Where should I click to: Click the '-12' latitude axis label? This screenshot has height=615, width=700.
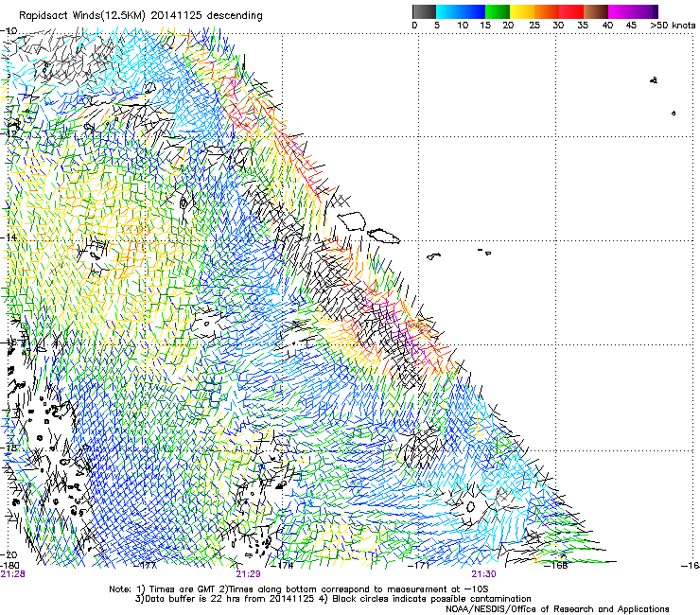pyautogui.click(x=9, y=133)
